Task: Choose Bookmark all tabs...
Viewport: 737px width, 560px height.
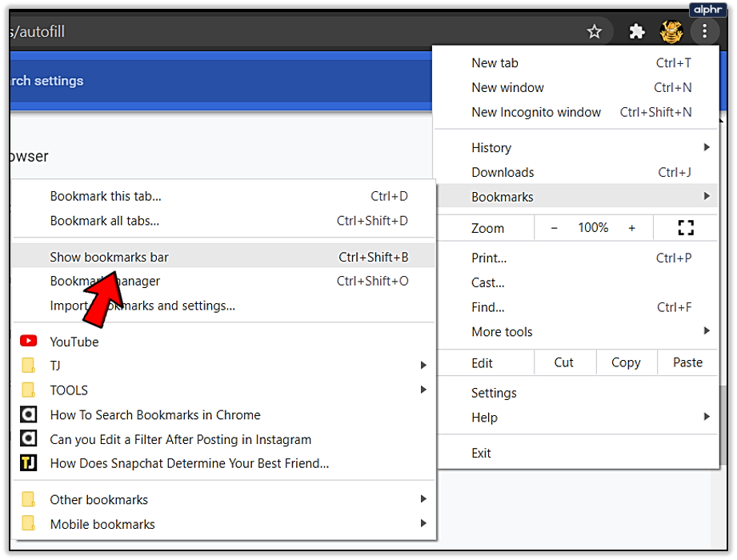Action: click(224, 221)
